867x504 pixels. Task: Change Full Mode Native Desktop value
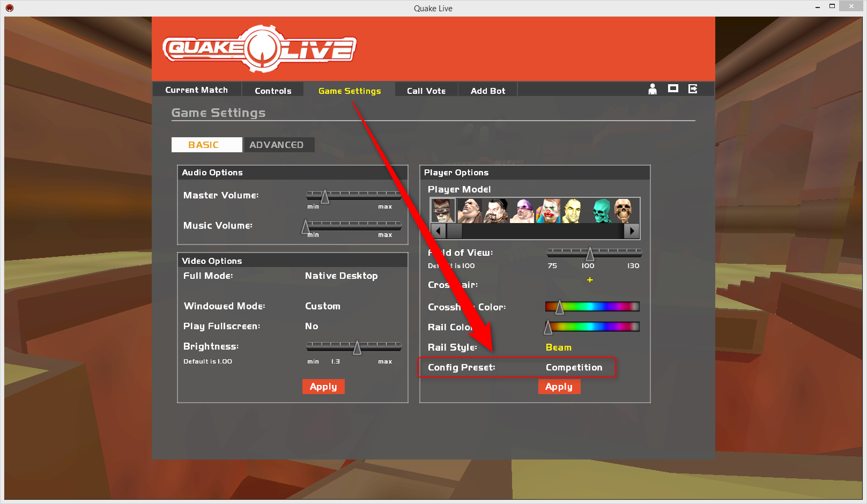(341, 276)
